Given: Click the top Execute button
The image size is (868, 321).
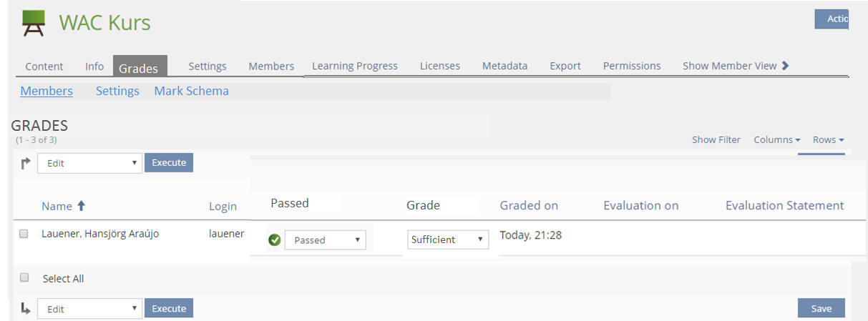Looking at the screenshot, I should [x=169, y=163].
